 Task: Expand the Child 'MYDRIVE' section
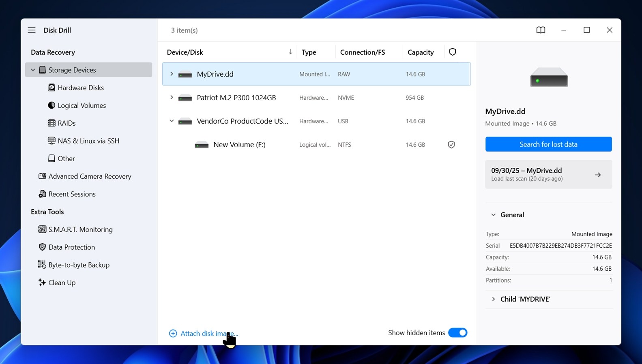pyautogui.click(x=494, y=299)
